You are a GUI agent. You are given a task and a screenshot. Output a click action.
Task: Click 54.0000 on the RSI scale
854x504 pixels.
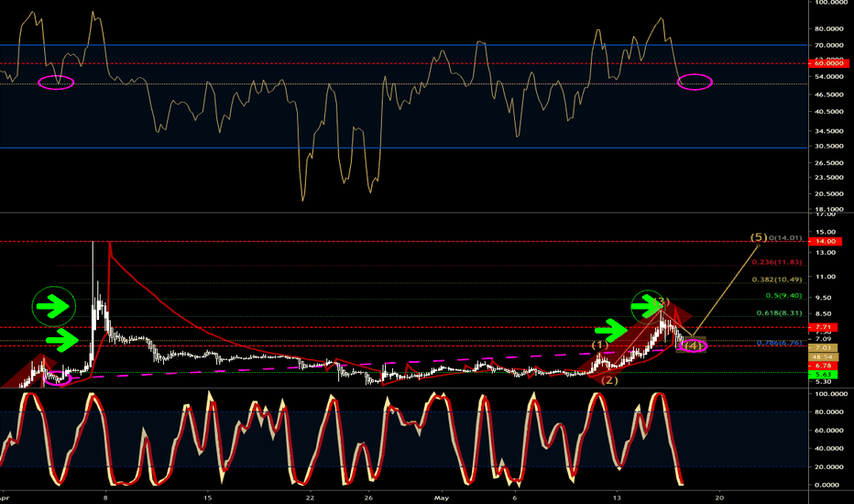tap(829, 77)
